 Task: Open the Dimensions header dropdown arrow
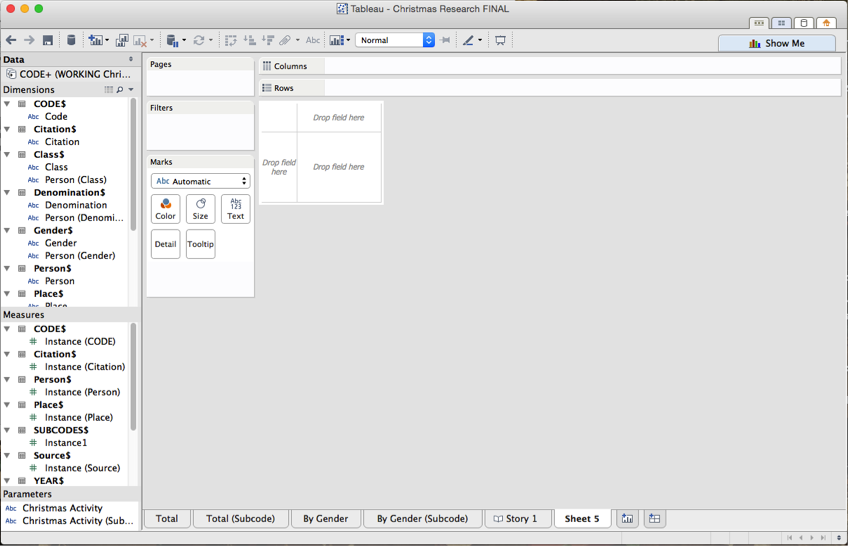(x=131, y=90)
